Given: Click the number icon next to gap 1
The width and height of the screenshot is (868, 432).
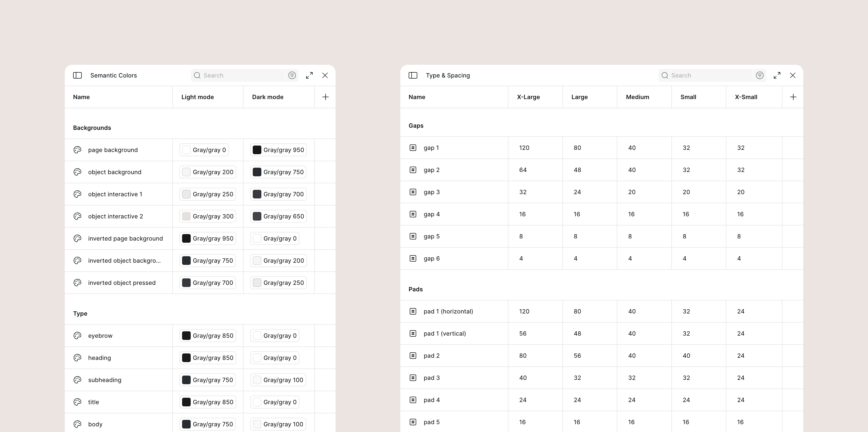Looking at the screenshot, I should 413,147.
